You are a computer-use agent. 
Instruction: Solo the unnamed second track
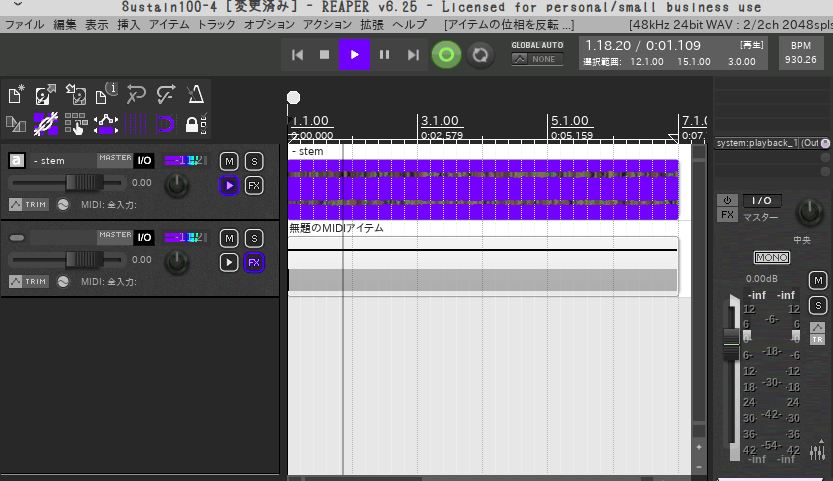click(x=254, y=239)
